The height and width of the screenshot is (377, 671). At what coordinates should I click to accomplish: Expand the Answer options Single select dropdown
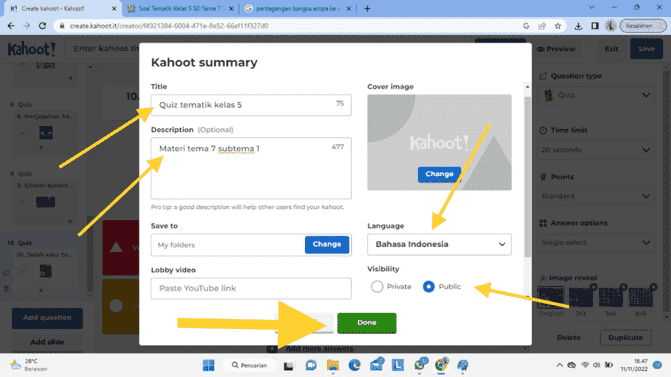click(x=596, y=243)
